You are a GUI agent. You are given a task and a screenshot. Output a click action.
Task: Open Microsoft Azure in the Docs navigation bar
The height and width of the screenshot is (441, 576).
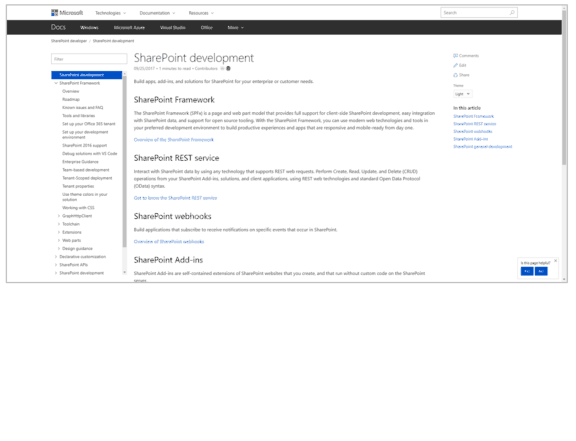point(129,28)
